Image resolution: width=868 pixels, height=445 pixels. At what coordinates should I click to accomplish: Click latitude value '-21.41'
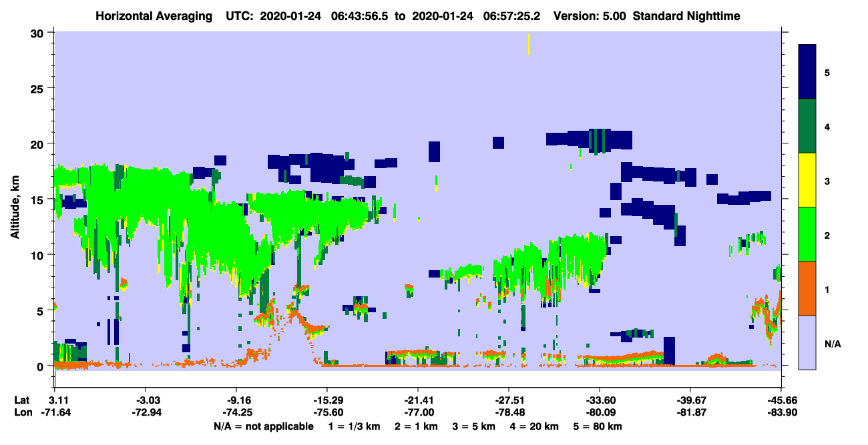pyautogui.click(x=418, y=400)
